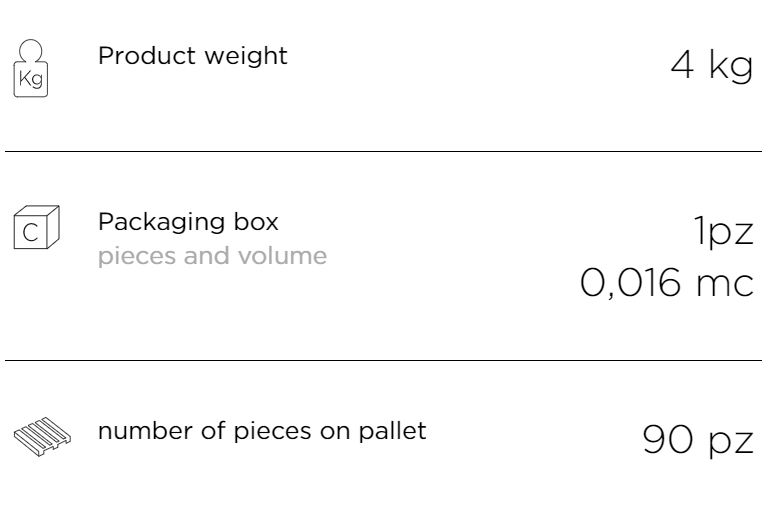This screenshot has width=769, height=506.
Task: Click the mc unit text
Action: [x=725, y=285]
